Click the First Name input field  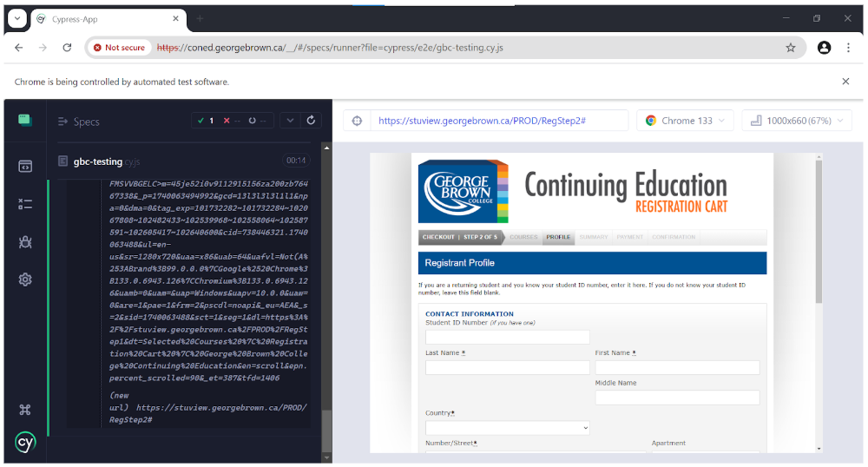coord(677,367)
